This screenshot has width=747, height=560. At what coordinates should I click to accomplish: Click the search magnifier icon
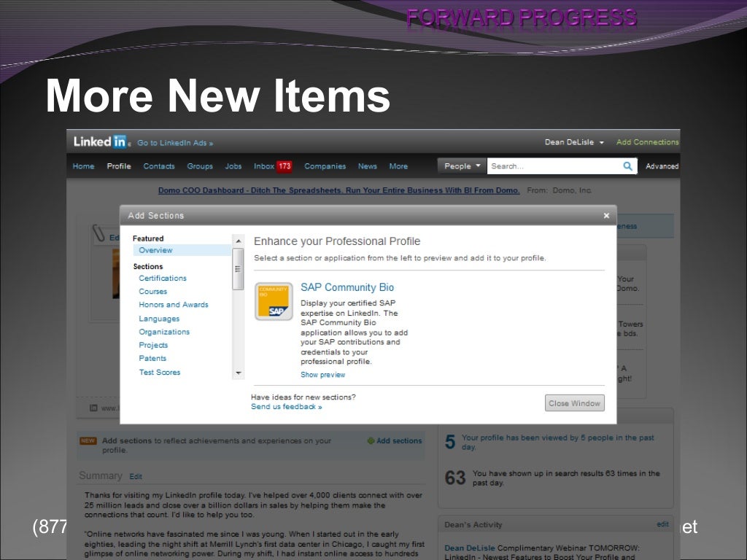628,166
